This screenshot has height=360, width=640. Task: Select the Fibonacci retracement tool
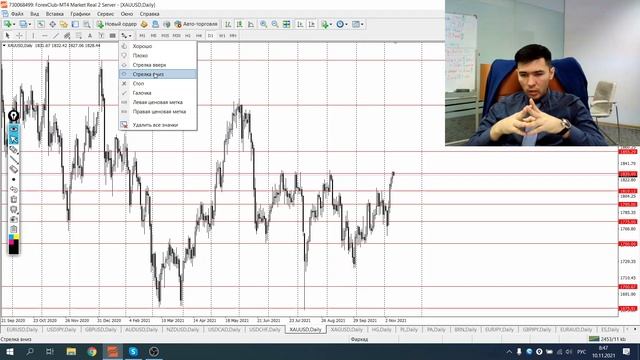pyautogui.click(x=79, y=36)
